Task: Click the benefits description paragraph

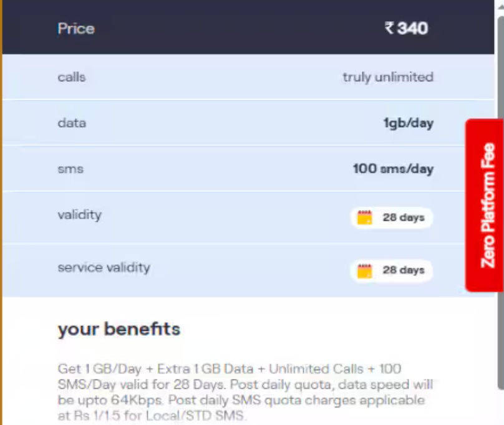Action: point(245,392)
